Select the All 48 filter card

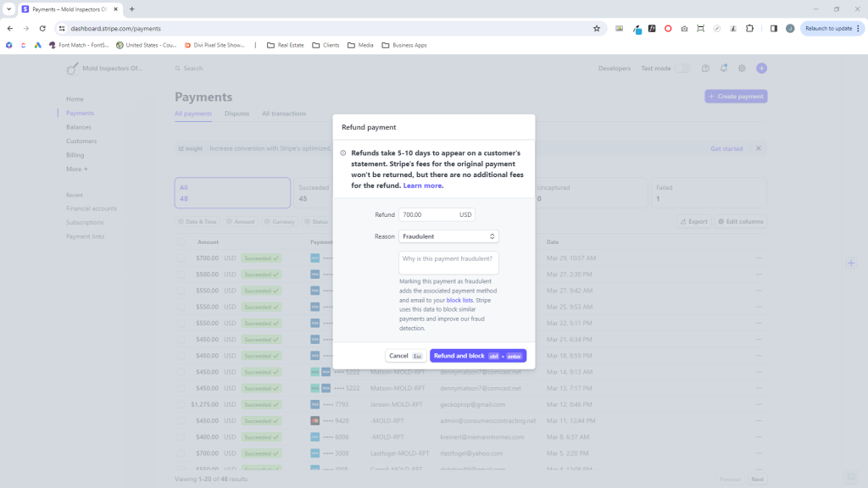point(232,192)
